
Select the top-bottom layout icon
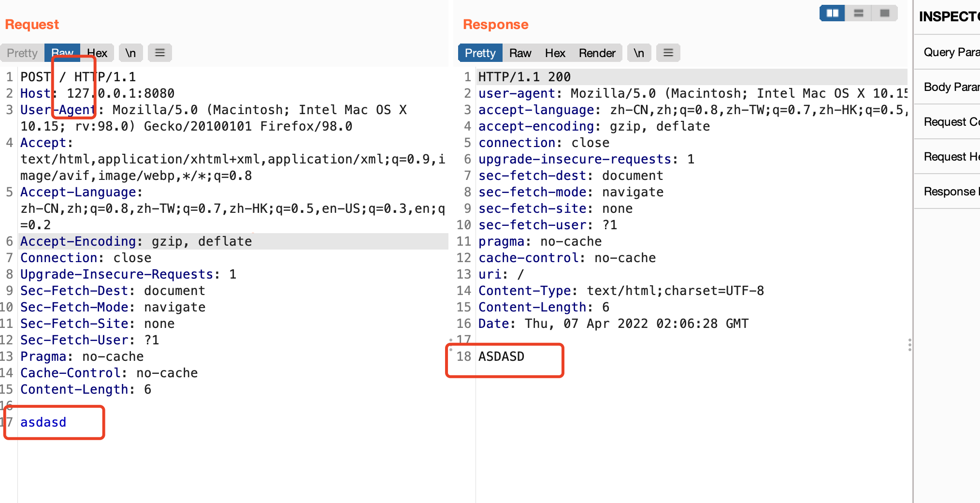pos(858,13)
